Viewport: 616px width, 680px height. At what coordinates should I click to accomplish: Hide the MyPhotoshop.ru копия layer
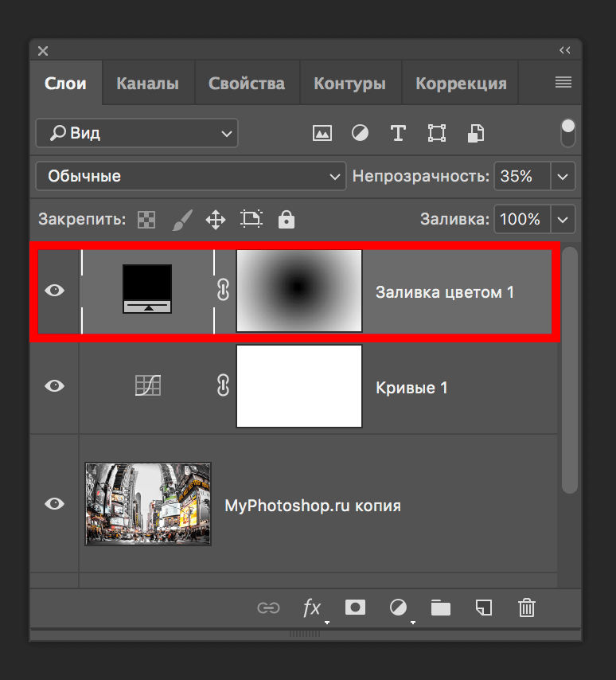[55, 503]
